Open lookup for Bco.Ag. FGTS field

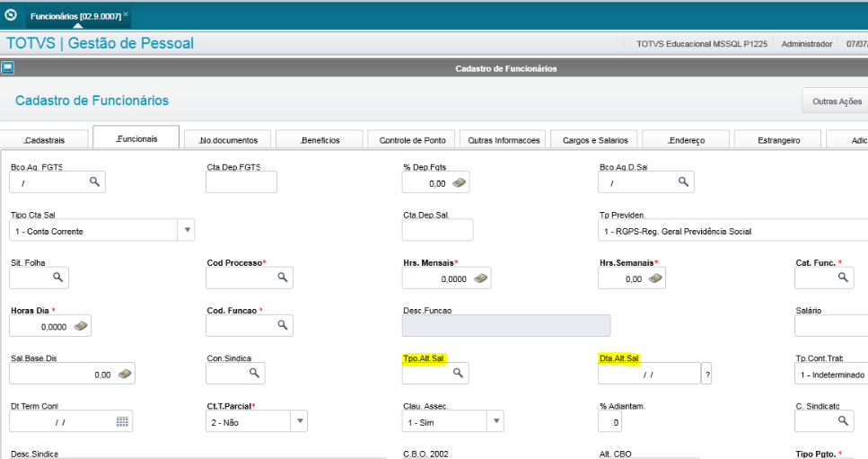point(94,181)
